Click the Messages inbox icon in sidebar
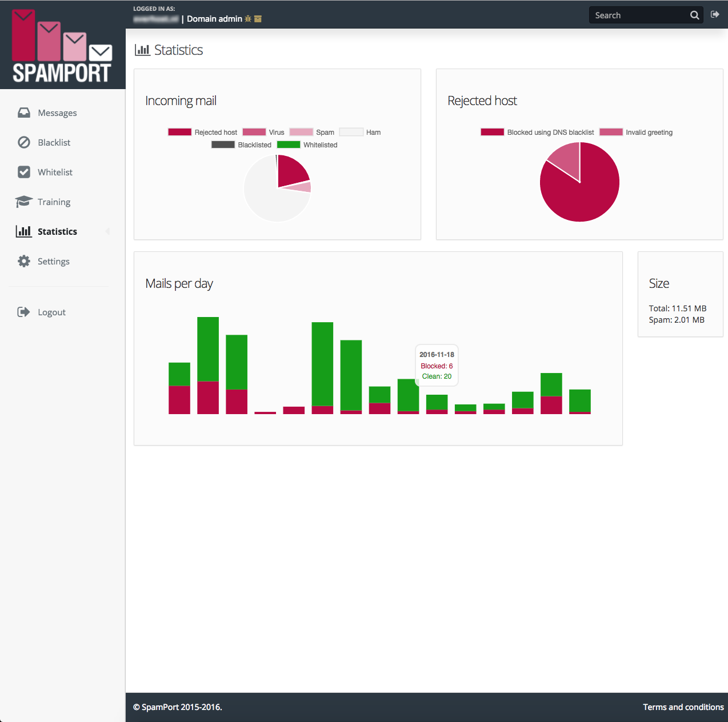The image size is (728, 722). (24, 113)
